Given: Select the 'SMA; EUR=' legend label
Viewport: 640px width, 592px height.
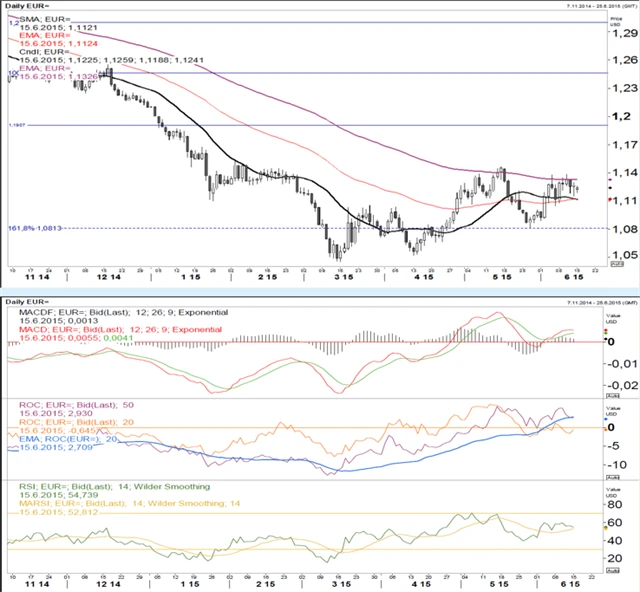Looking at the screenshot, I should pos(45,19).
